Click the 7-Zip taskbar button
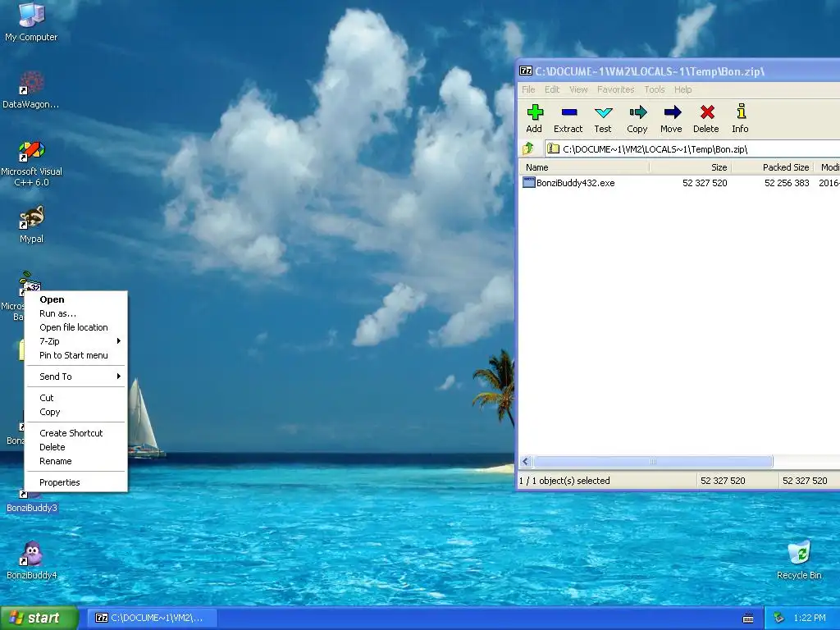The image size is (840, 630). pos(151,619)
